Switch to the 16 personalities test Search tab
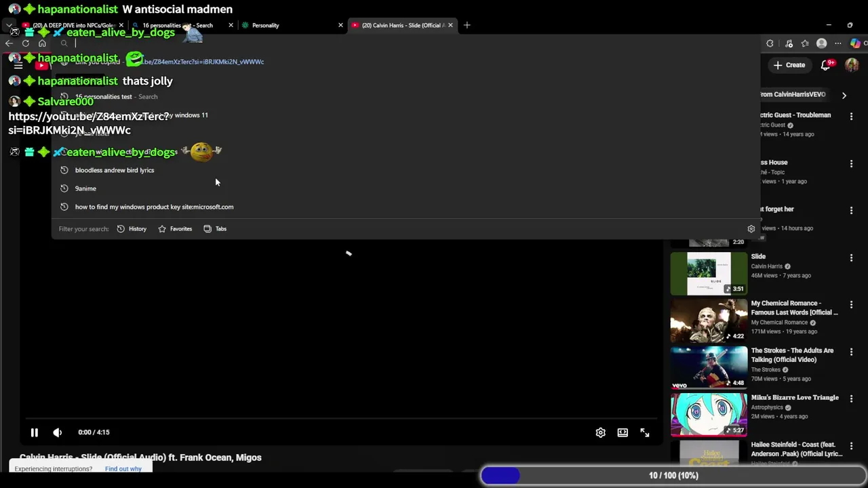This screenshot has height=488, width=868. [182, 25]
